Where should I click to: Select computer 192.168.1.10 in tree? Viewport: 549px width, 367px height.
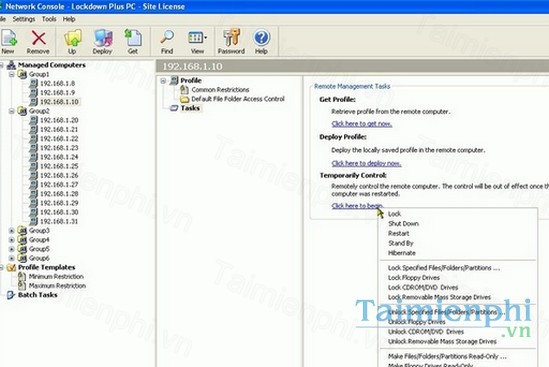point(59,102)
